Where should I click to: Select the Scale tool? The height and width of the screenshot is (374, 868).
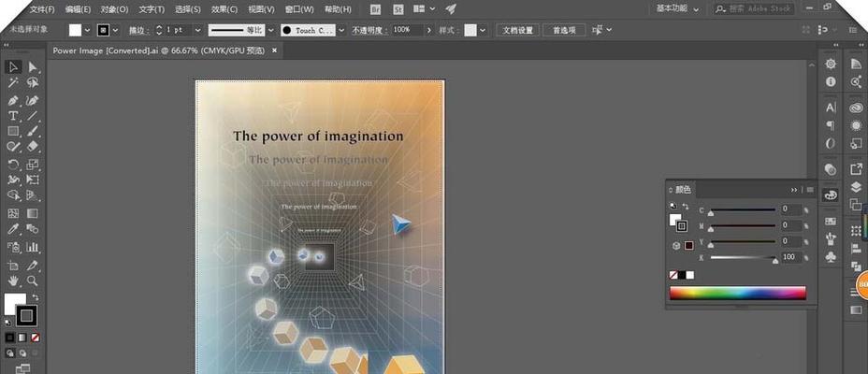(x=32, y=165)
